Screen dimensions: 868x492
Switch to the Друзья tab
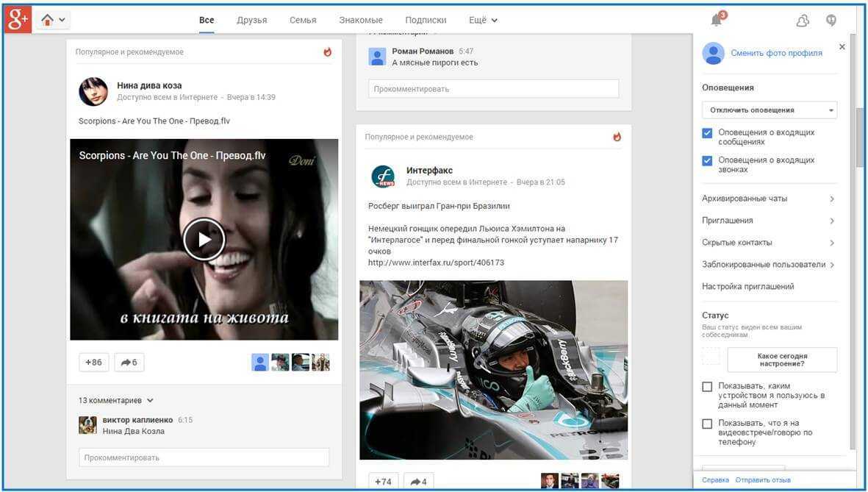(x=251, y=21)
